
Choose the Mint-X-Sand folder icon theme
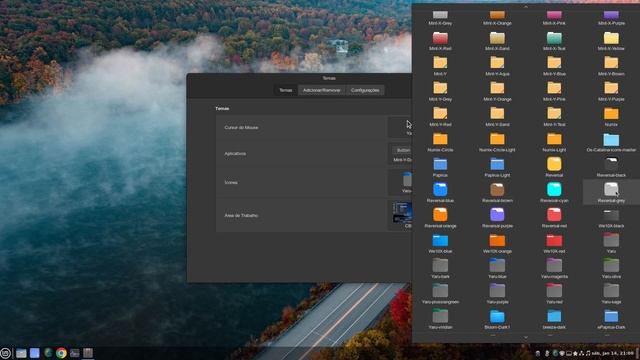[x=497, y=41]
